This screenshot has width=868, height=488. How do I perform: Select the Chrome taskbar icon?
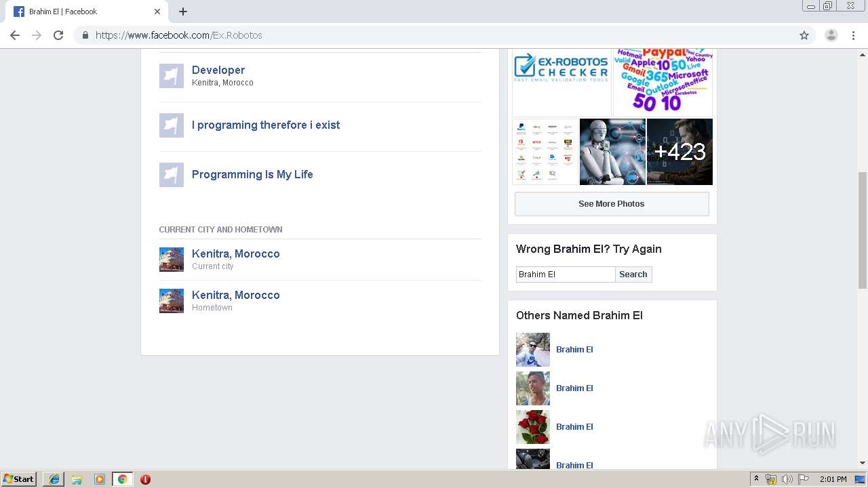tap(122, 479)
